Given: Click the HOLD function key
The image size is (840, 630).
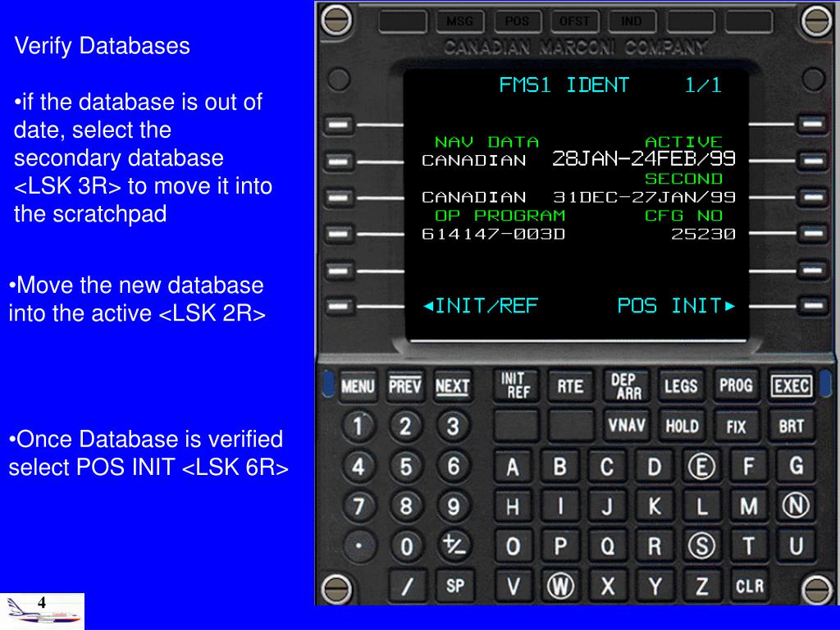Looking at the screenshot, I should pyautogui.click(x=682, y=426).
